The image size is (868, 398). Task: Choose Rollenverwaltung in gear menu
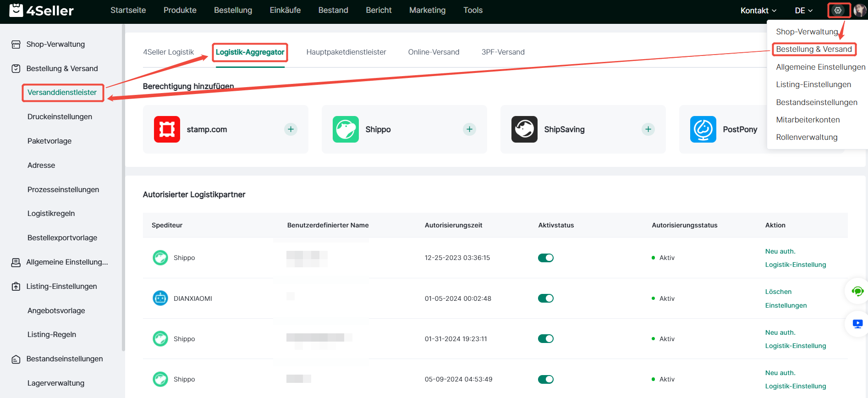tap(807, 138)
